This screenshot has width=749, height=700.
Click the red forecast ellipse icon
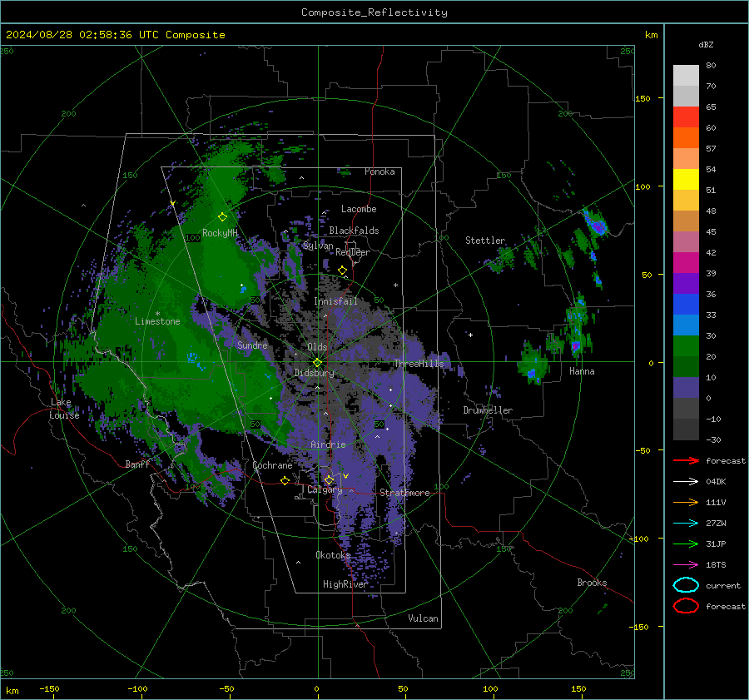686,606
